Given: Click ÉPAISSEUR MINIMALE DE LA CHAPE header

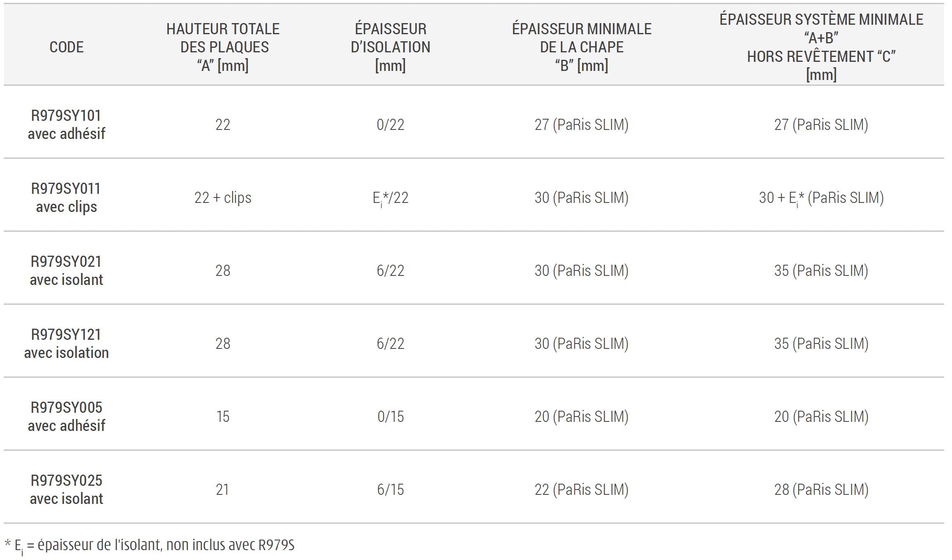Looking at the screenshot, I should 582,47.
